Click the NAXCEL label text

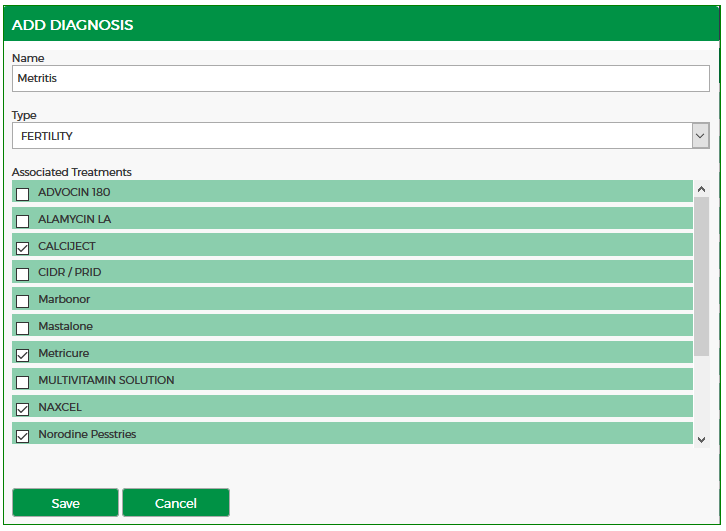click(60, 407)
